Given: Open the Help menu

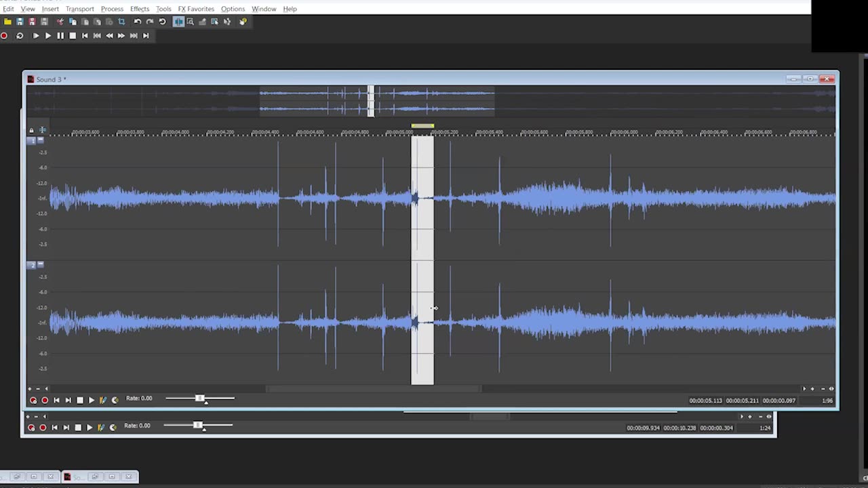Looking at the screenshot, I should (290, 9).
